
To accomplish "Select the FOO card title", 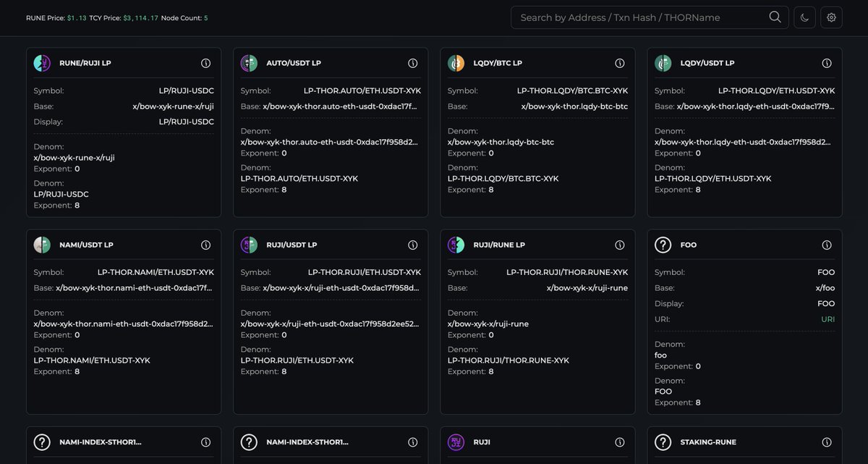I will pos(689,245).
